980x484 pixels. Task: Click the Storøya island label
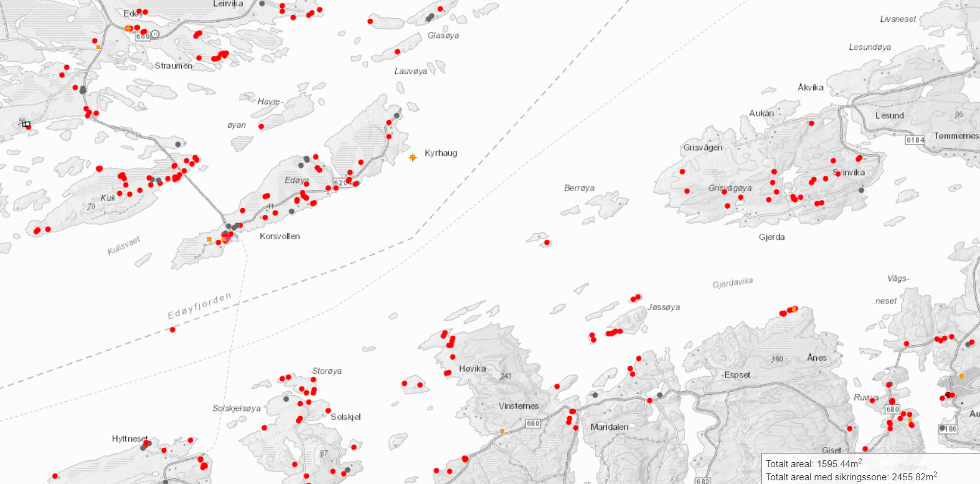click(327, 371)
